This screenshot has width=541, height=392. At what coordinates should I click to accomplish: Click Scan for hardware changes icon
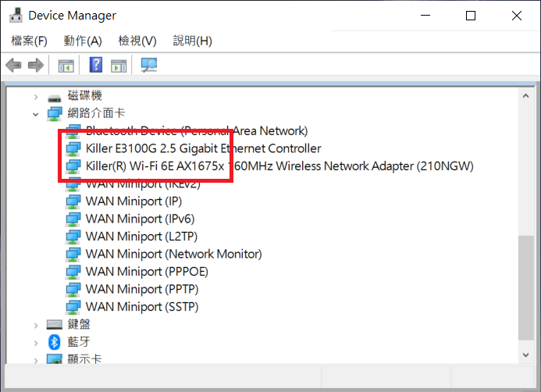[x=148, y=65]
